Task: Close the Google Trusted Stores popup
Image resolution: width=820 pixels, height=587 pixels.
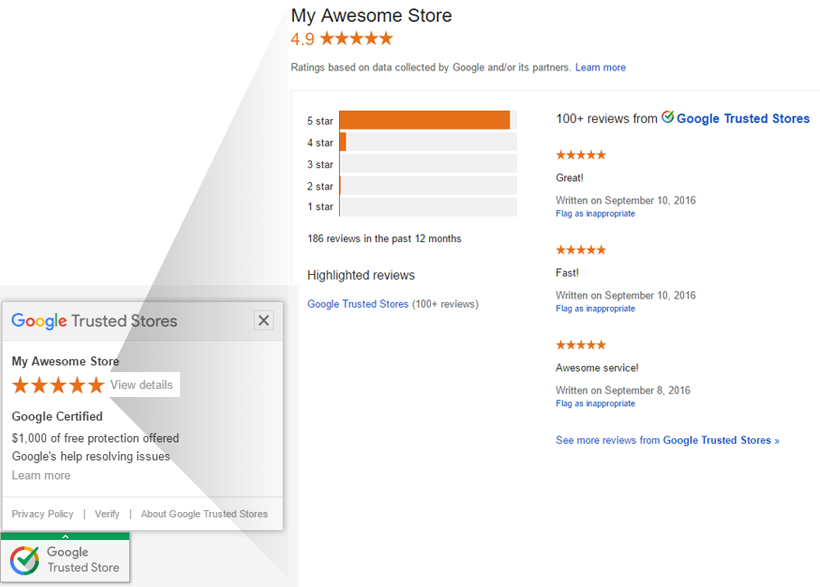Action: 263,321
